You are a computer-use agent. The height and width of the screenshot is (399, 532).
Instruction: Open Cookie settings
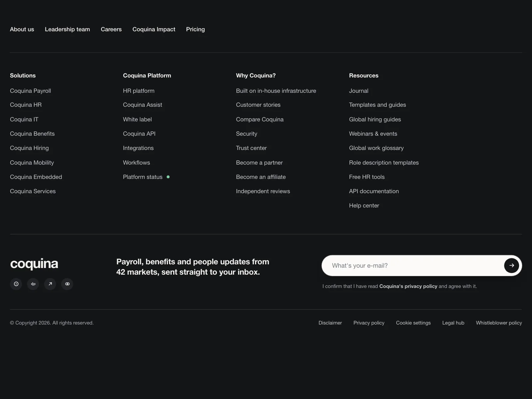click(413, 323)
